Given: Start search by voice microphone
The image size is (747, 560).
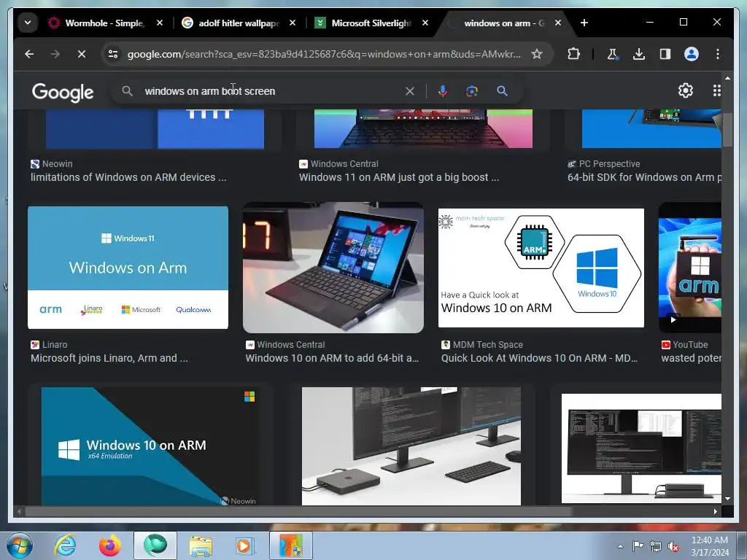Looking at the screenshot, I should pyautogui.click(x=443, y=91).
